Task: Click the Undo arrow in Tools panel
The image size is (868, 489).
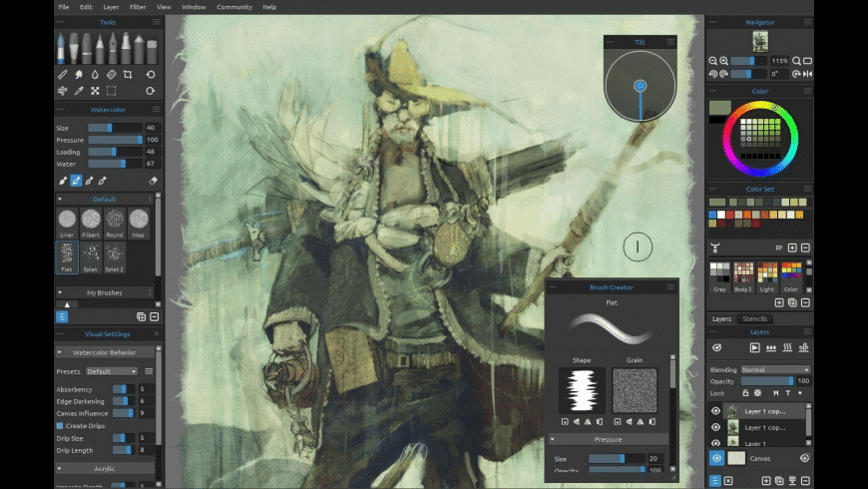Action: 151,74
